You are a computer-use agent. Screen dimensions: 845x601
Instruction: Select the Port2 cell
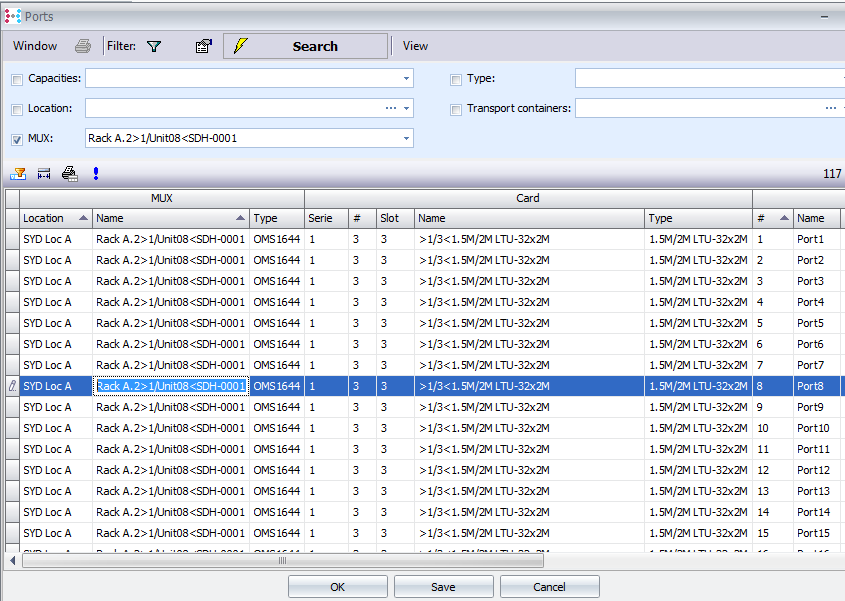coord(818,260)
